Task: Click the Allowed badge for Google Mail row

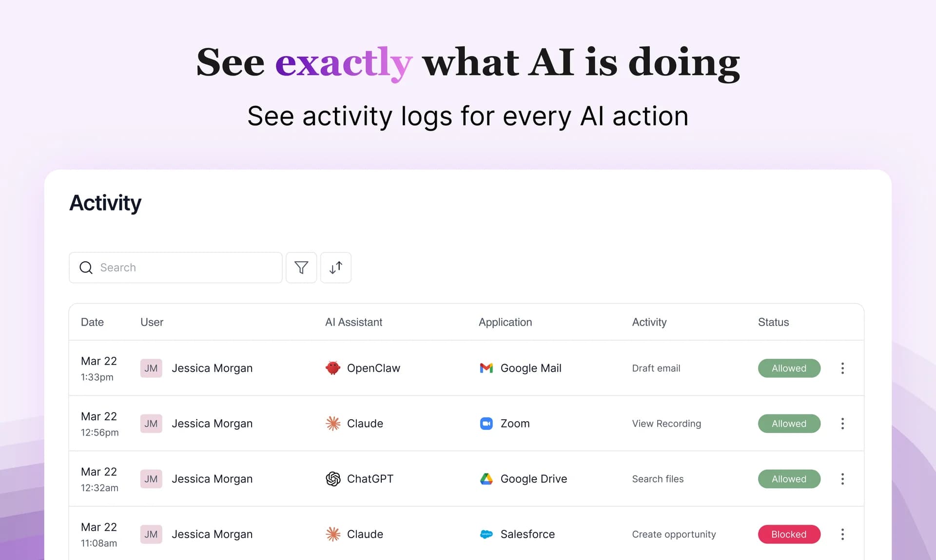Action: 789,368
